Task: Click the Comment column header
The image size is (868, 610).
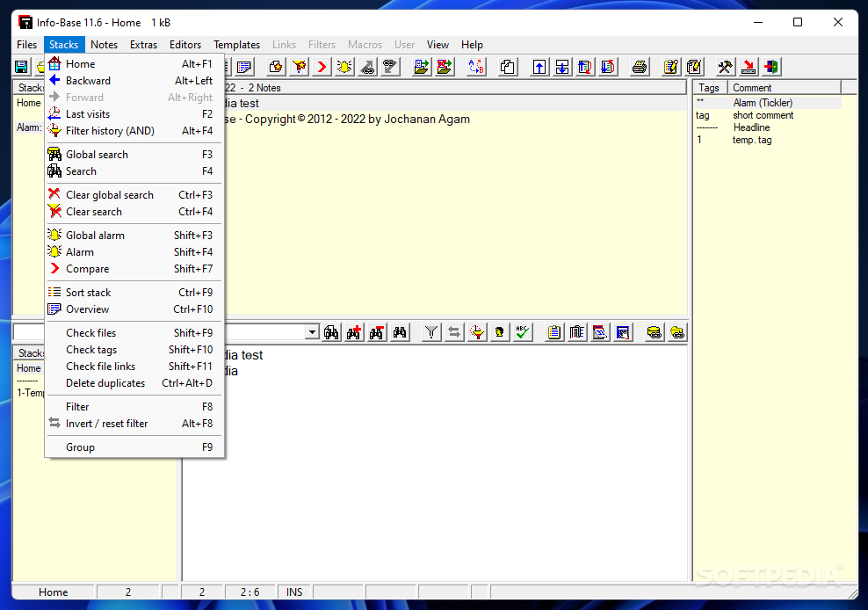Action: [784, 88]
